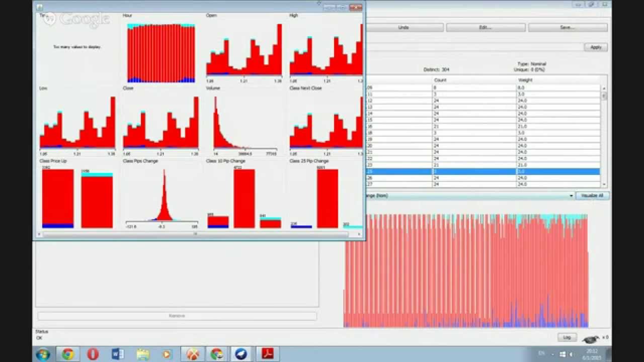Open Microsoft Word from the taskbar
The height and width of the screenshot is (362, 644).
click(x=118, y=354)
